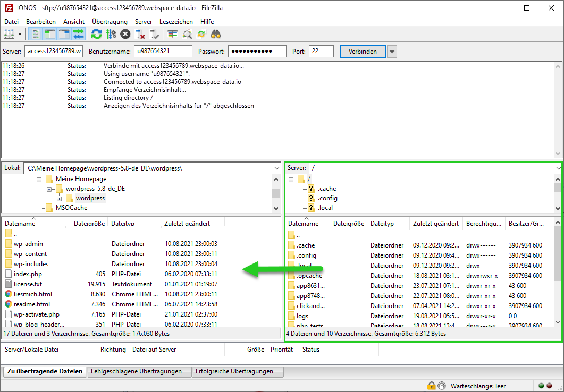
Task: Open the Lokal path dropdown
Action: click(x=276, y=168)
